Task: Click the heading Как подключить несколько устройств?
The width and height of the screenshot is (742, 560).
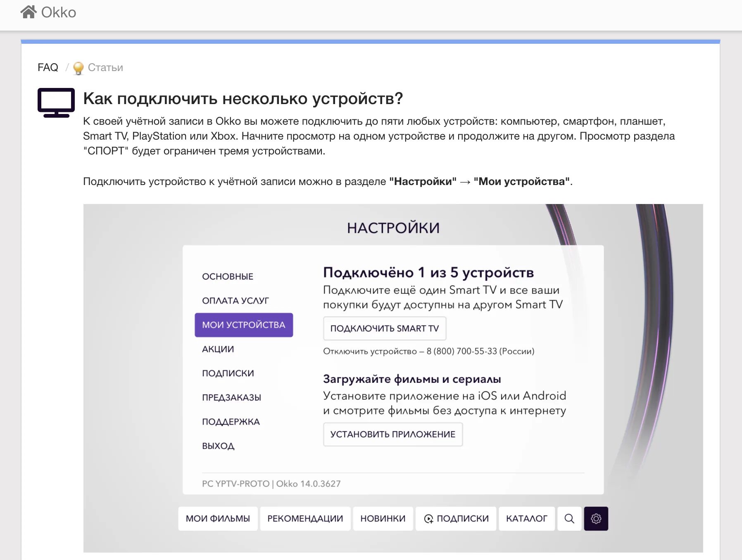Action: [243, 98]
